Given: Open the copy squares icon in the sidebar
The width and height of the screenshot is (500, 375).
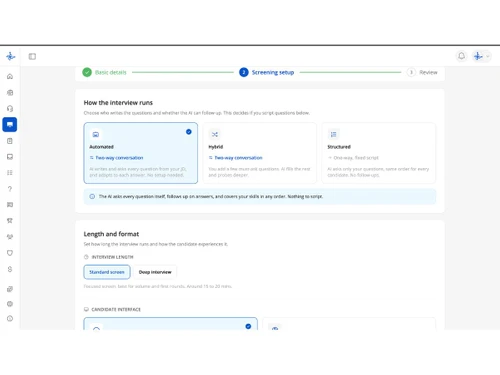Looking at the screenshot, I should 10,289.
